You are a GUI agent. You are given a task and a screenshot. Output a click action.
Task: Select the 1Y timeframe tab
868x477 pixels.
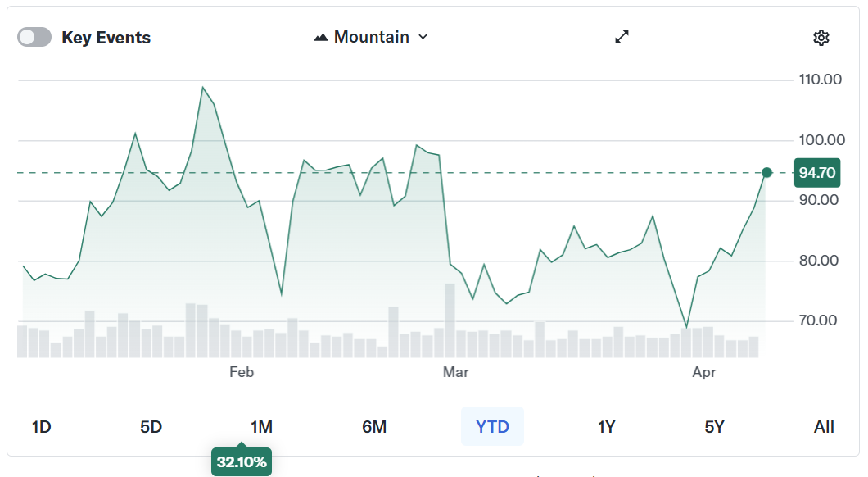pos(608,427)
